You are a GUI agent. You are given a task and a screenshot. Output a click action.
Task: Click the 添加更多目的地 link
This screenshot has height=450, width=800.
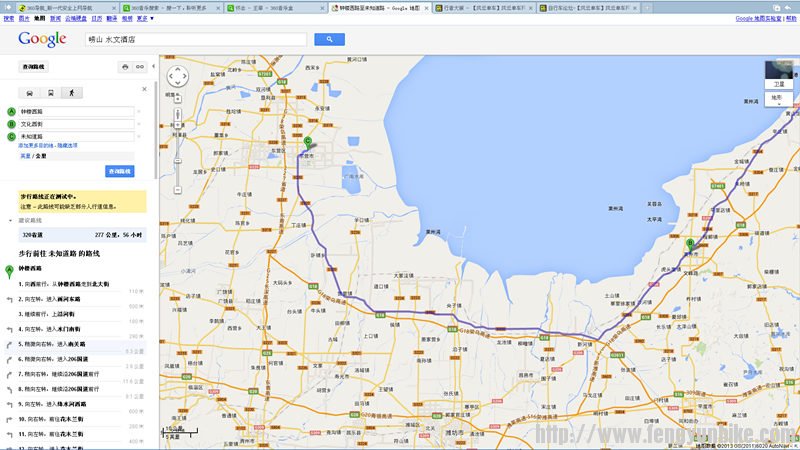click(35, 145)
